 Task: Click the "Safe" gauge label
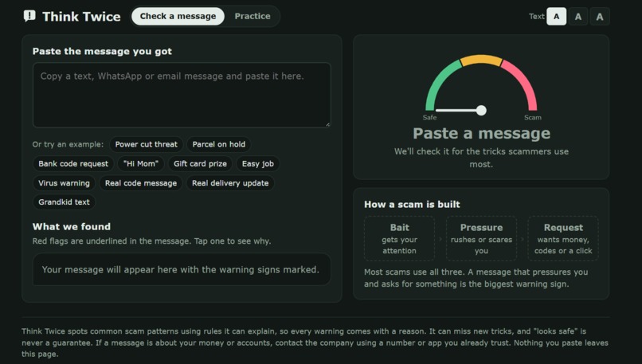coord(429,118)
